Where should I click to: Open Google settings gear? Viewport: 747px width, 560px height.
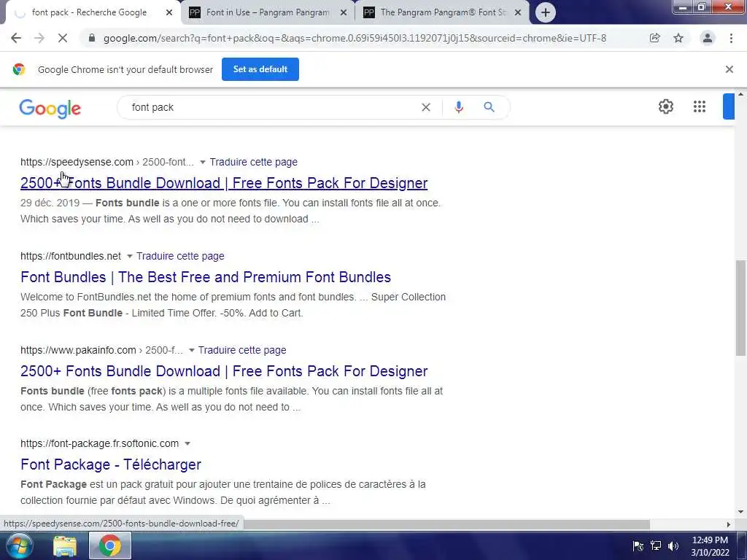[x=665, y=106]
